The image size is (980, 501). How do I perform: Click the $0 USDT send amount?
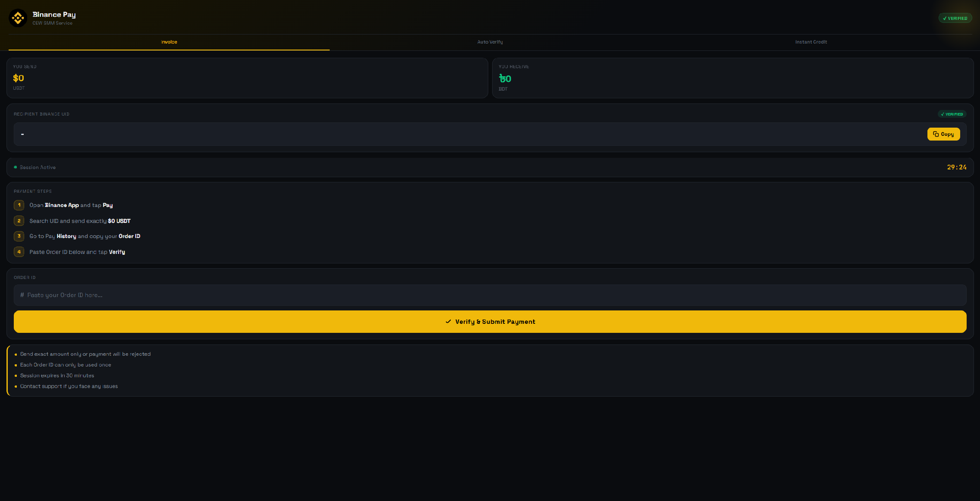coord(19,78)
